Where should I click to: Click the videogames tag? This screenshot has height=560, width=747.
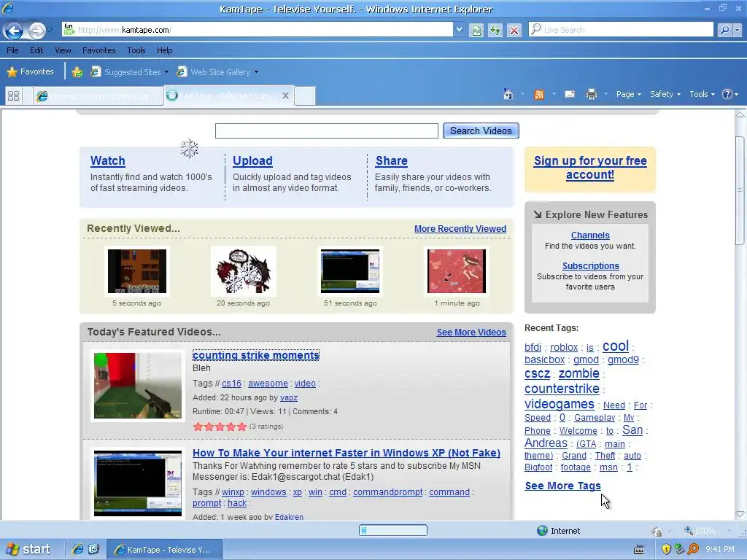(x=560, y=404)
